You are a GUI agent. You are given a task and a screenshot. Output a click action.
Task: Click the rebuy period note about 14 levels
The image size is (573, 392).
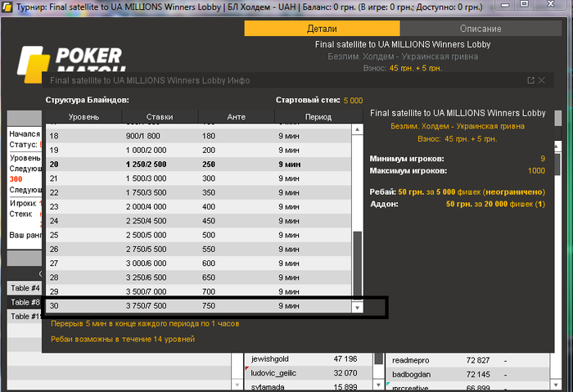[123, 339]
